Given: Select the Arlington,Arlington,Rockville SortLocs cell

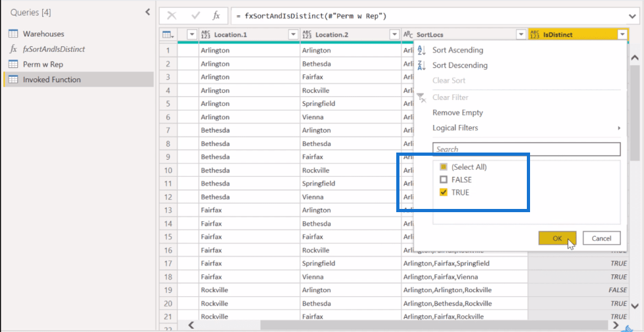Looking at the screenshot, I should (465, 290).
